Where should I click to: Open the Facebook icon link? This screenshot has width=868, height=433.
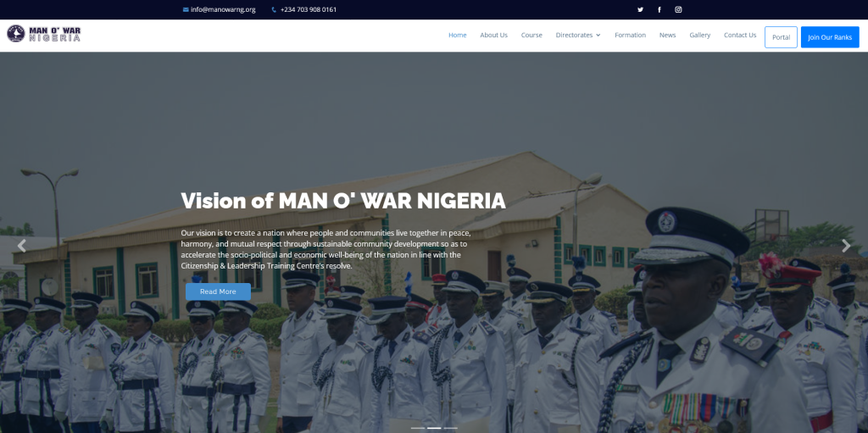[659, 9]
